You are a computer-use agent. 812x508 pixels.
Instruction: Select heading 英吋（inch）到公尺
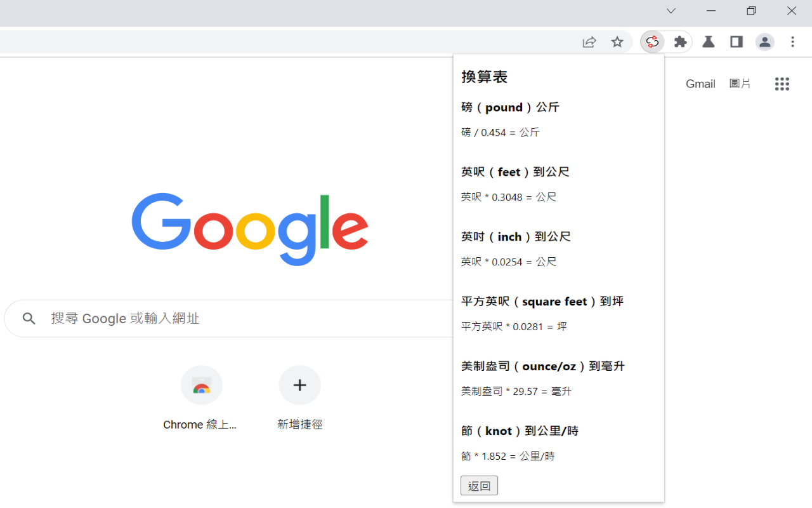click(516, 237)
